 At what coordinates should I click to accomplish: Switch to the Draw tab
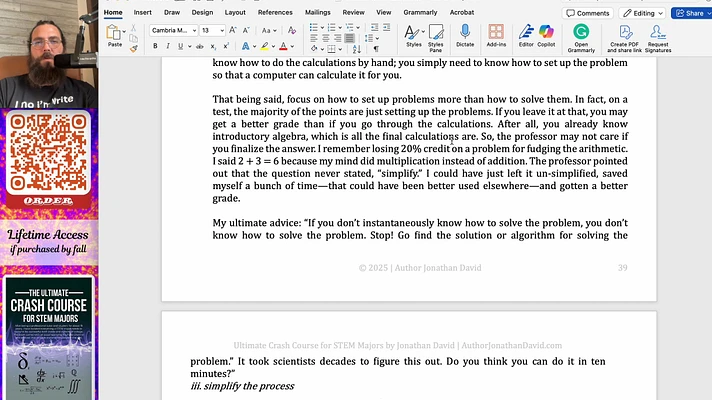tap(172, 12)
